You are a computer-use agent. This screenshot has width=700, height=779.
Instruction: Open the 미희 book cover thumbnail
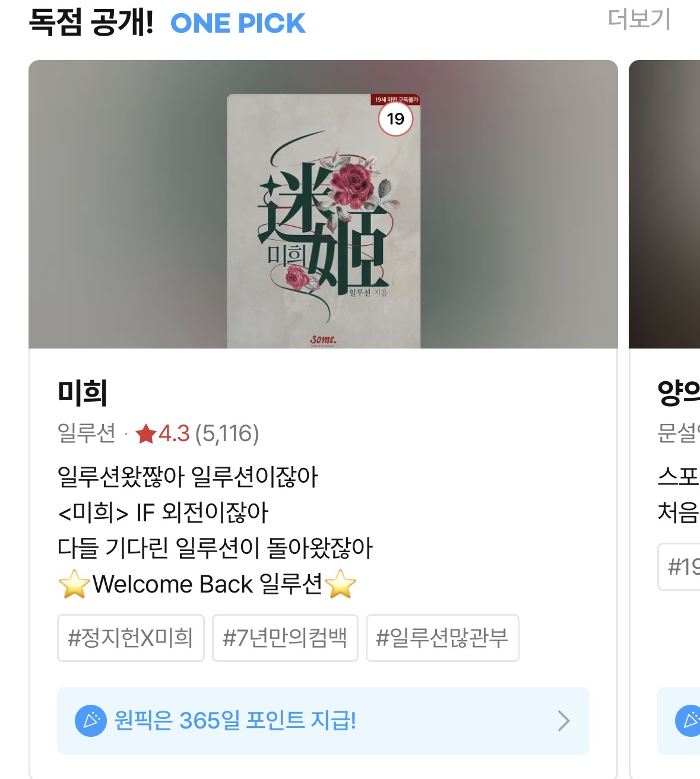click(x=324, y=221)
